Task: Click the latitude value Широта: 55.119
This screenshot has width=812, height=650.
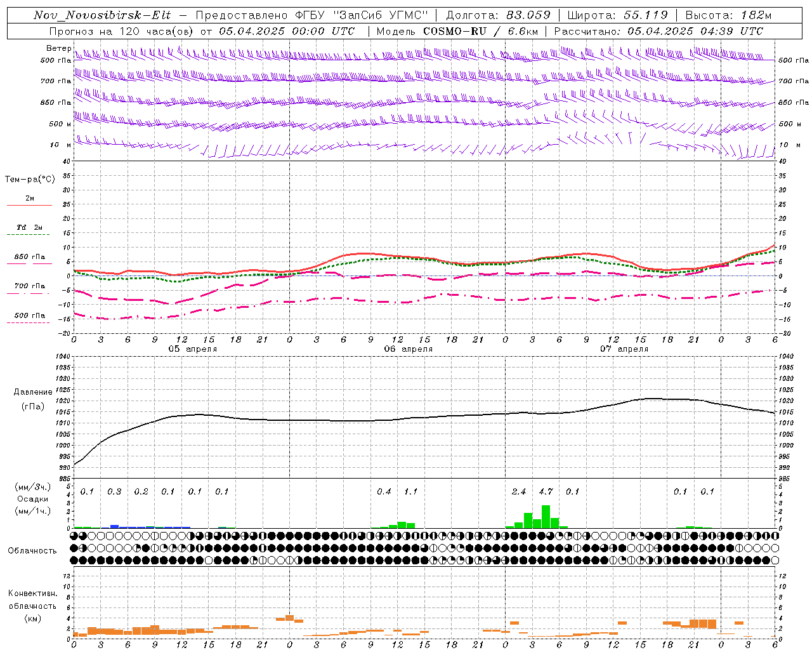Action: (618, 15)
